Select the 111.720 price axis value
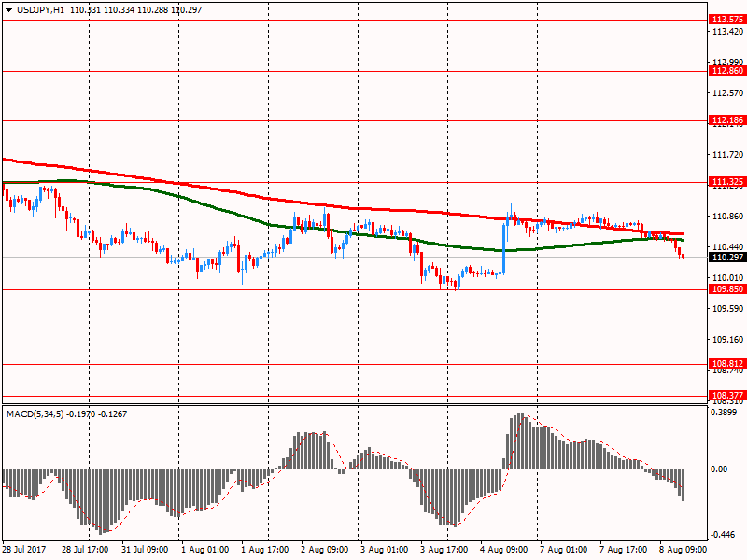The width and height of the screenshot is (747, 560). pos(727,155)
